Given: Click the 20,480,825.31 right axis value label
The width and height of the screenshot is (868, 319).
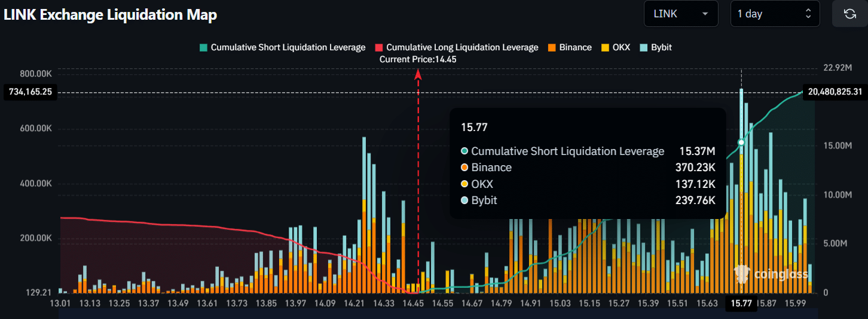Looking at the screenshot, I should 835,92.
